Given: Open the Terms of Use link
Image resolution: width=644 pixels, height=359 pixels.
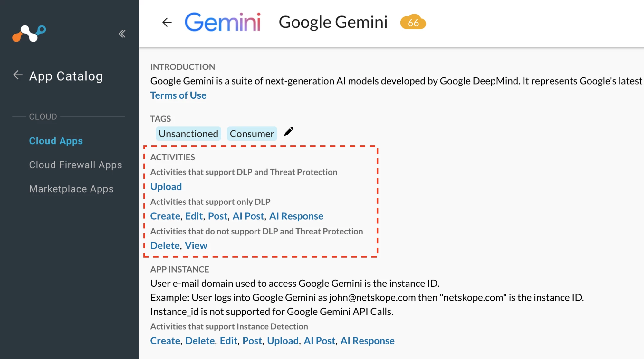Looking at the screenshot, I should pyautogui.click(x=178, y=95).
